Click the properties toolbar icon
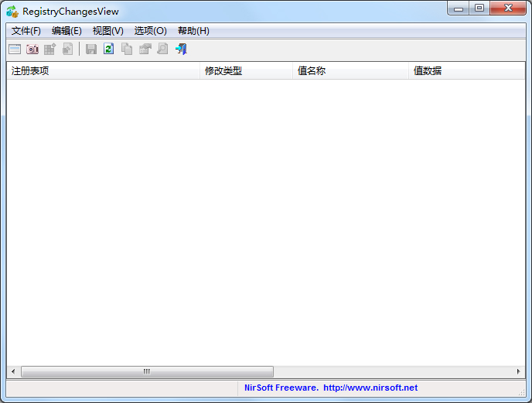 [145, 50]
